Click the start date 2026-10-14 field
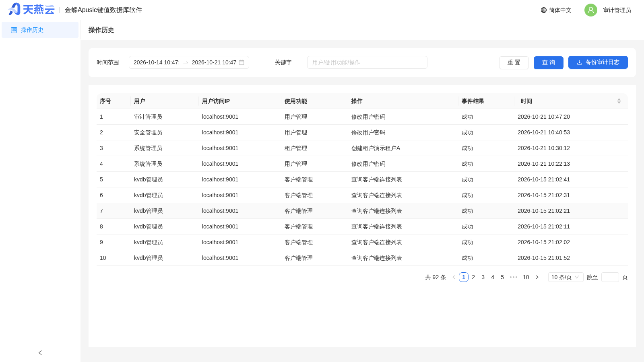This screenshot has height=362, width=644. tap(157, 62)
